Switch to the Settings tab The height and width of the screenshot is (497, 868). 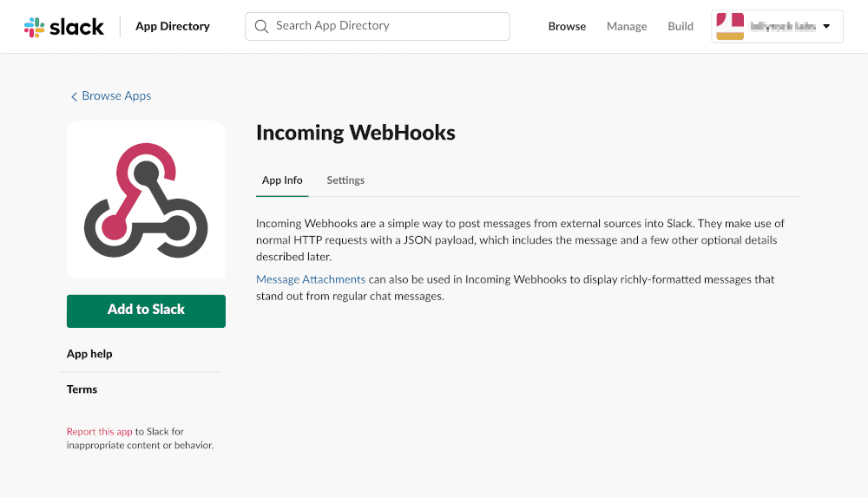point(345,180)
